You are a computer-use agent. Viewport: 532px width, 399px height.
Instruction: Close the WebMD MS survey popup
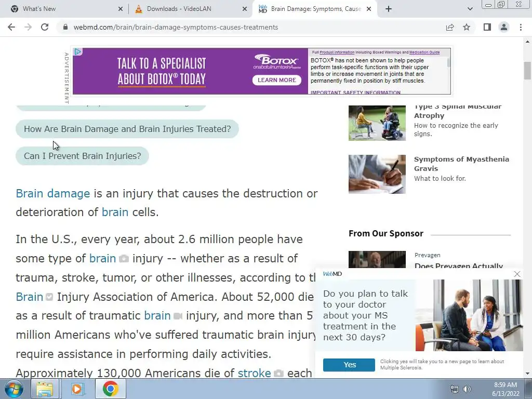point(517,274)
